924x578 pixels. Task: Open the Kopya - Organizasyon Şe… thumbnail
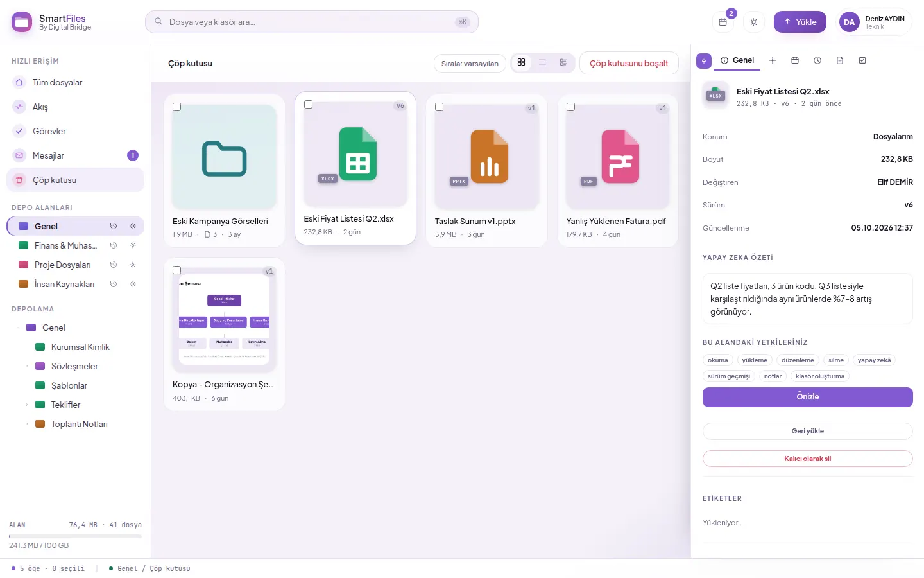coord(225,320)
